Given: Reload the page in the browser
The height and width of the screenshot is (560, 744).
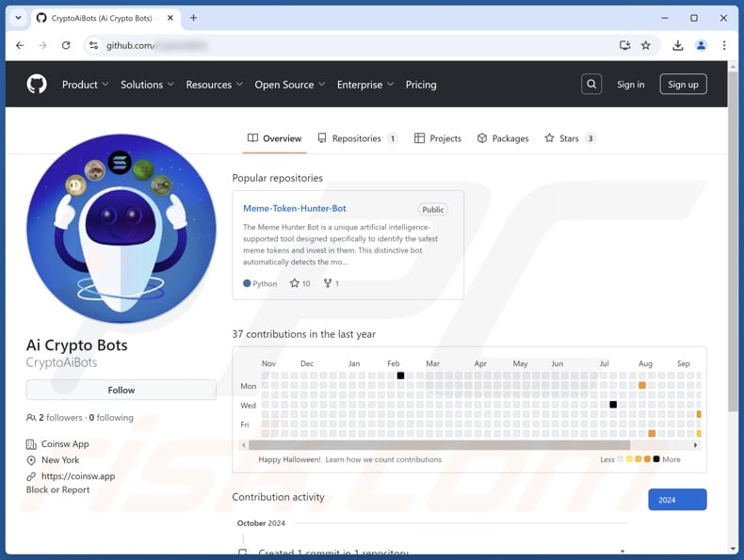Looking at the screenshot, I should 66,45.
